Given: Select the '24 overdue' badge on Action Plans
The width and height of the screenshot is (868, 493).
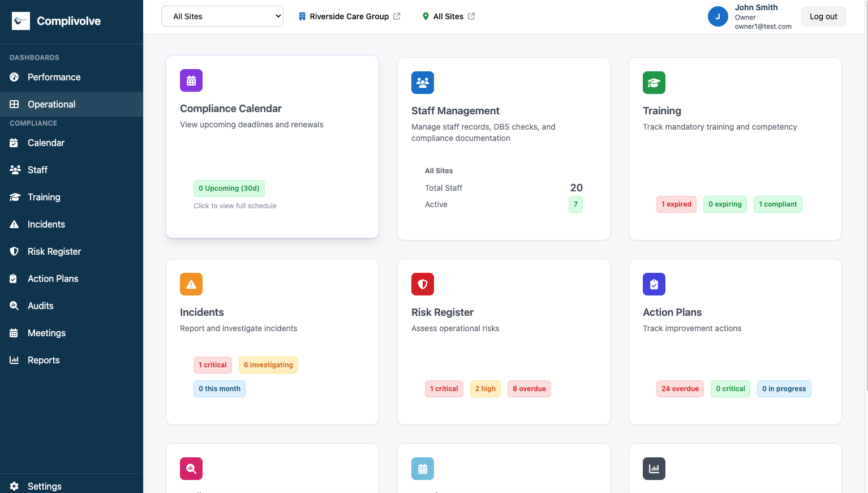Looking at the screenshot, I should (680, 389).
